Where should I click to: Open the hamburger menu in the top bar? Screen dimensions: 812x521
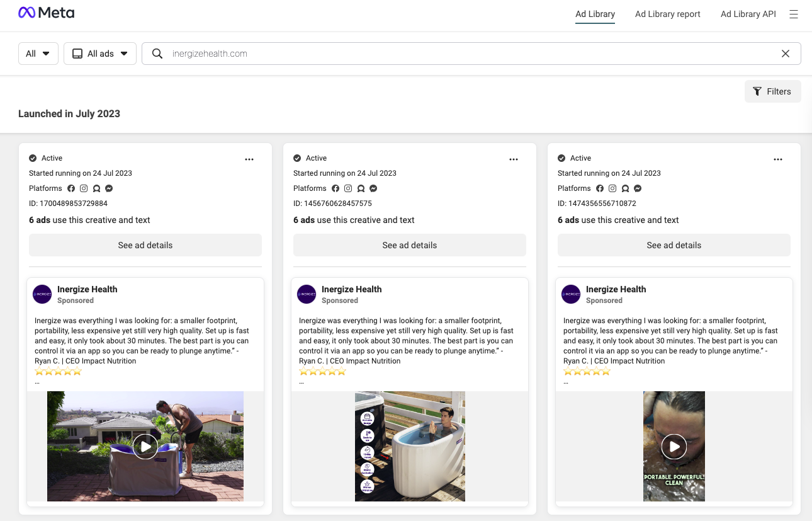(794, 13)
